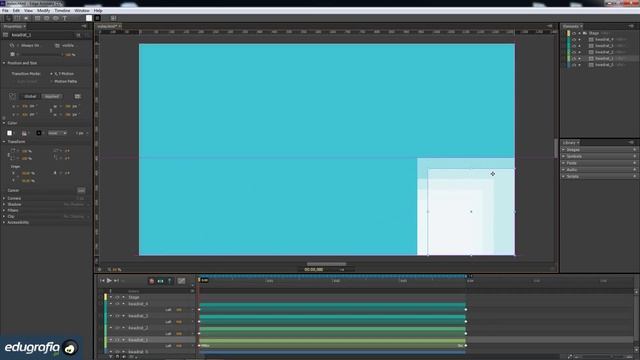
Task: Add audio file in library Audio
Action: pos(635,169)
